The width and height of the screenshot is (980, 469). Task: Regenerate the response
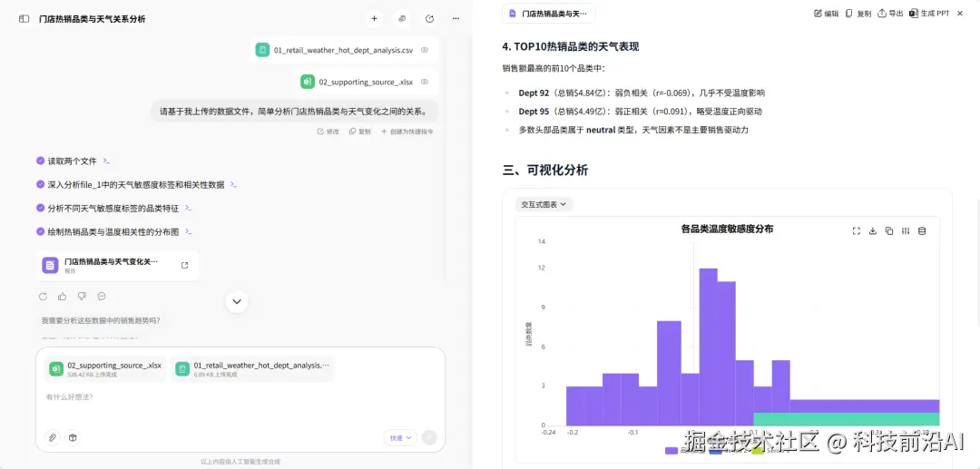(x=43, y=297)
